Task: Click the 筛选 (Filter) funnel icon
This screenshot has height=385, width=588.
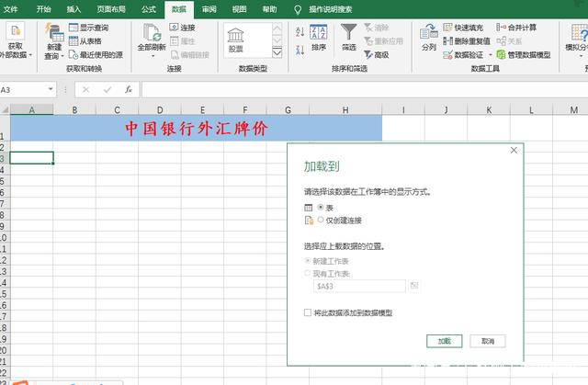Action: pyautogui.click(x=348, y=35)
